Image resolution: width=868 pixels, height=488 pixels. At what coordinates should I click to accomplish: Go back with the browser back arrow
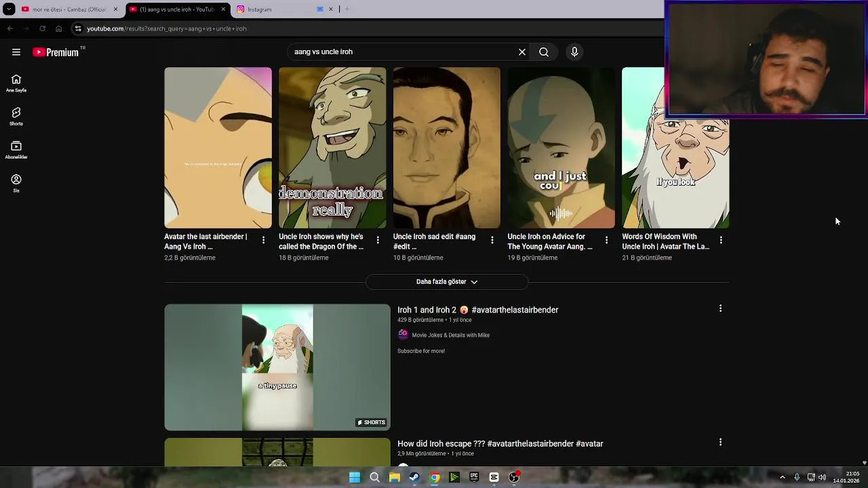(9, 28)
